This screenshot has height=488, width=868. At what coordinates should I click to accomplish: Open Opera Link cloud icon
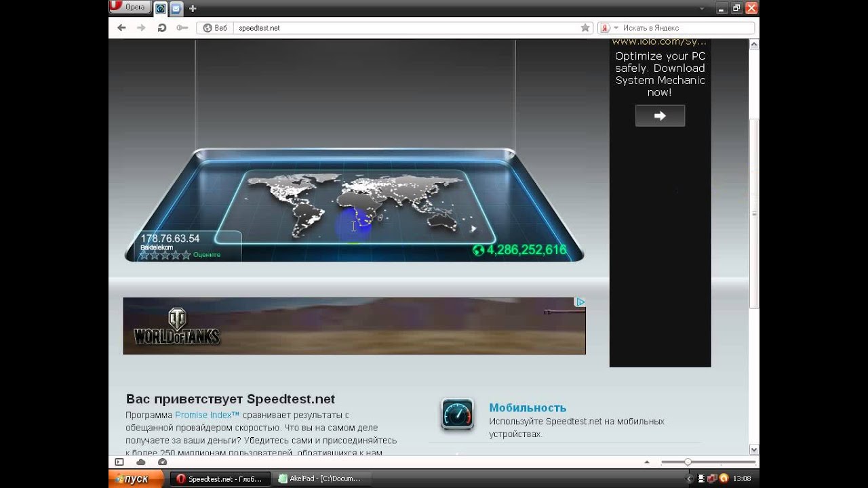point(141,462)
